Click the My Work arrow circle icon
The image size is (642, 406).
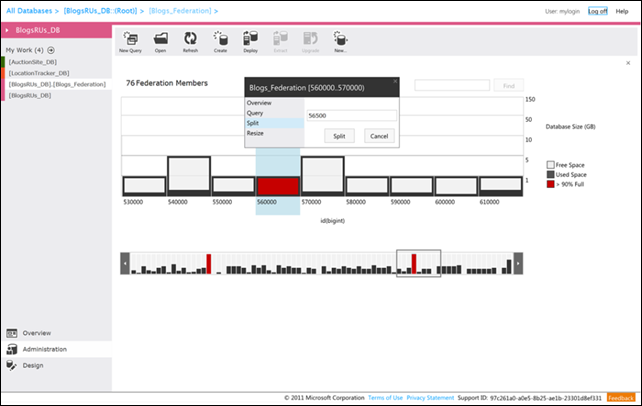pos(51,50)
